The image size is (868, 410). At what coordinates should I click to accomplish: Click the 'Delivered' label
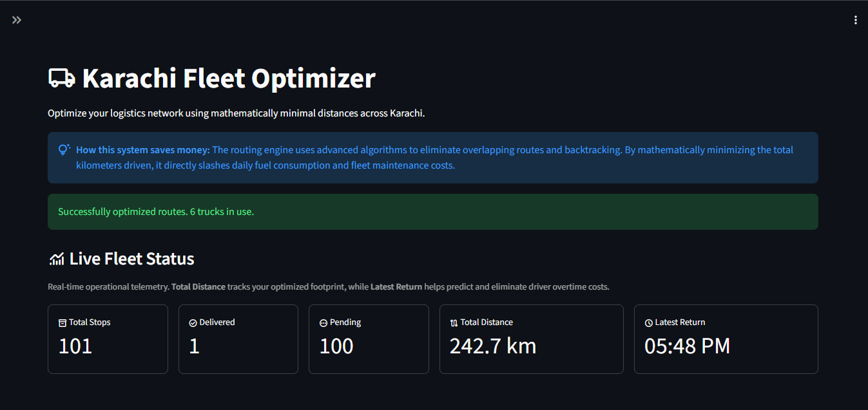pyautogui.click(x=217, y=322)
